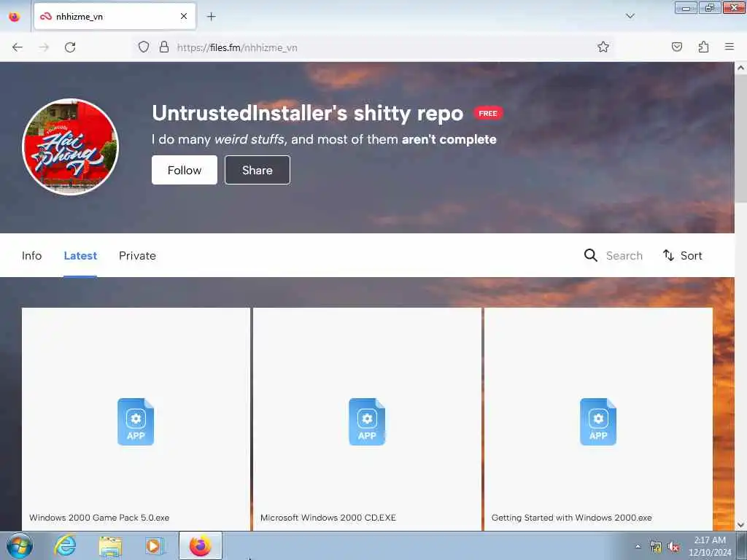This screenshot has height=560, width=747.
Task: Open the Private tab
Action: point(137,256)
